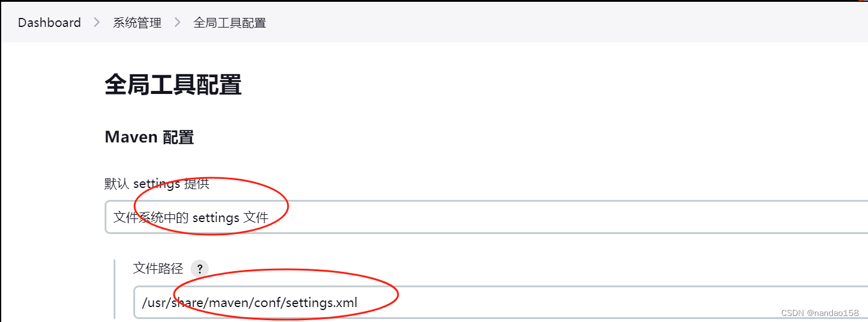
Task: Click the CSDN @nandao158 watermark
Action: pos(820,313)
